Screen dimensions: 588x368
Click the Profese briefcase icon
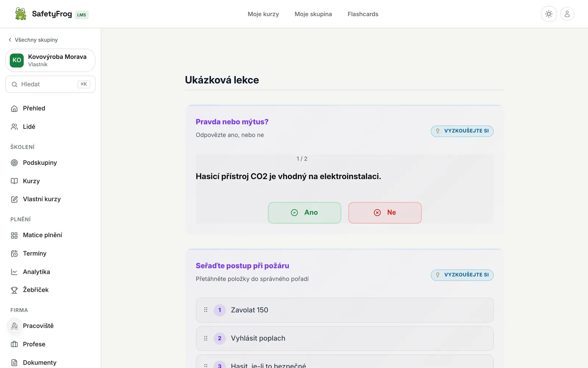(14, 344)
